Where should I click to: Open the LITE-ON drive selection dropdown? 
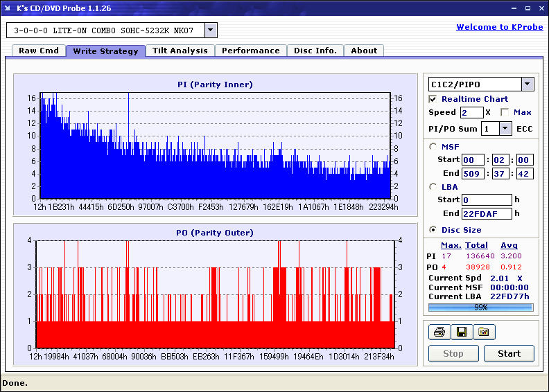click(x=211, y=30)
